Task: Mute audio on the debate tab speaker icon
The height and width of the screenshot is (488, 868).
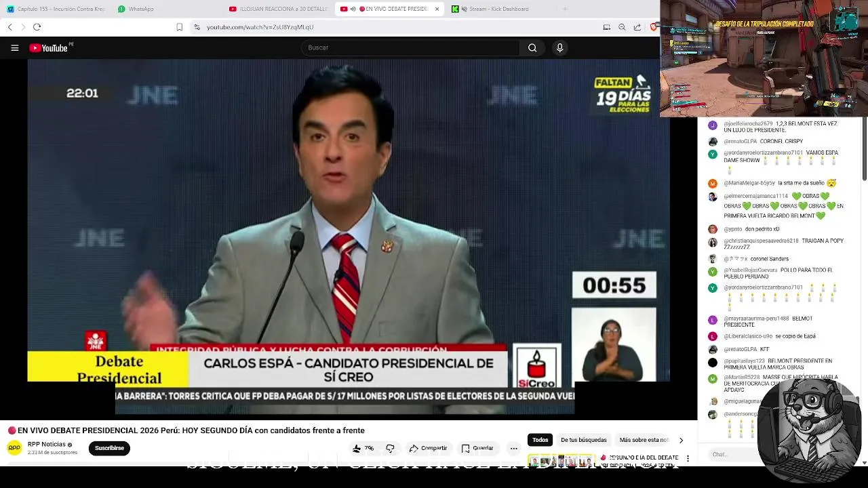Action: (x=353, y=9)
